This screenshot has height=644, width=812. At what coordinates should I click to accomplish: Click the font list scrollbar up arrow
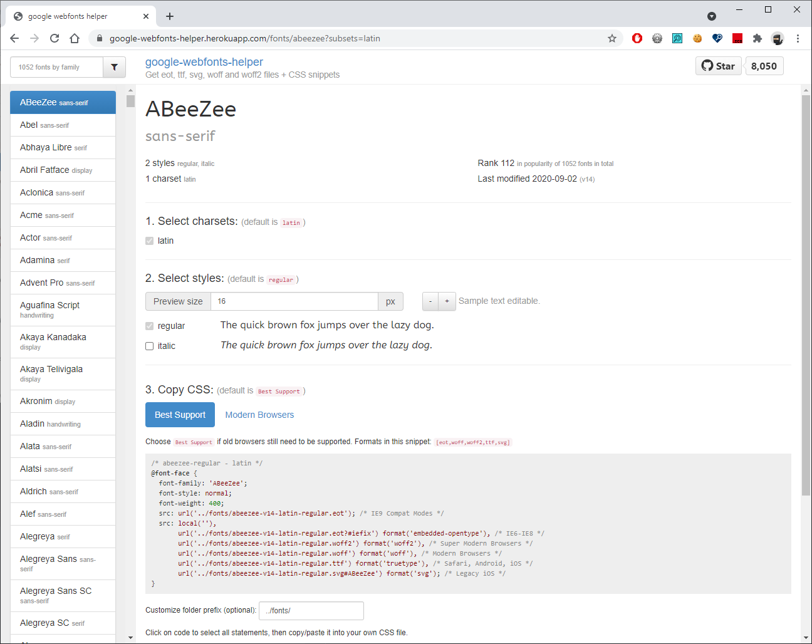(130, 90)
